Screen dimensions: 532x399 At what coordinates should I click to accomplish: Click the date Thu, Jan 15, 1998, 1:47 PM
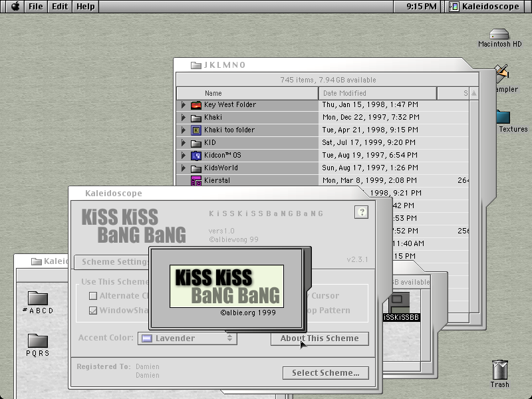point(370,105)
